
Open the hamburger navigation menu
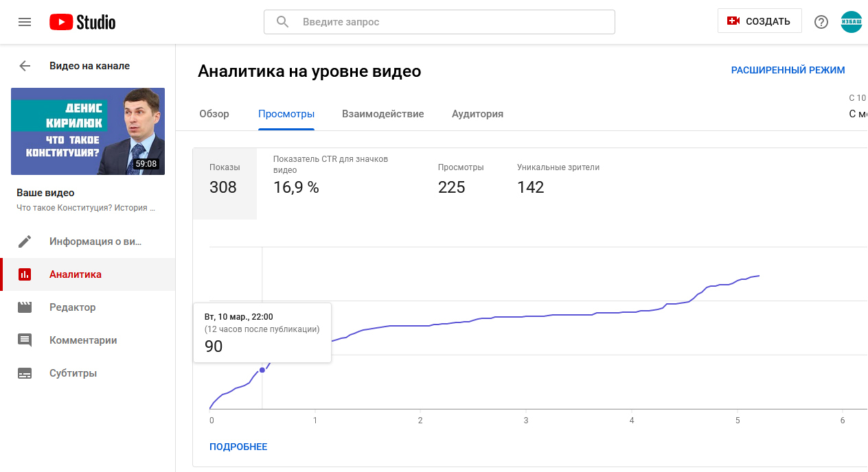pyautogui.click(x=25, y=22)
